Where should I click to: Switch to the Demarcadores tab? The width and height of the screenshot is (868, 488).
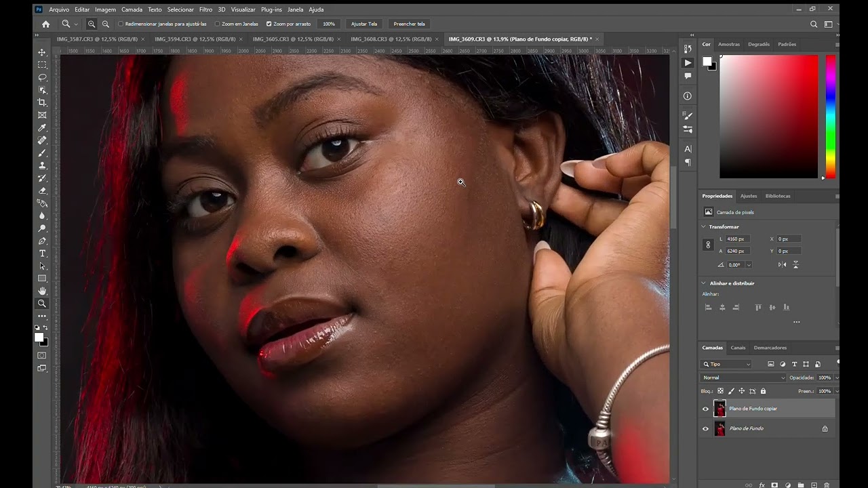click(770, 348)
